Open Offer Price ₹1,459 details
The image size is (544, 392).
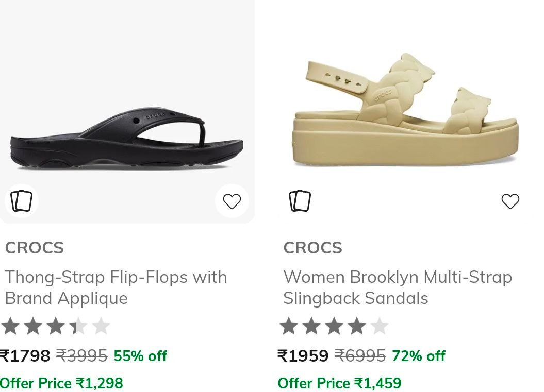pos(339,383)
